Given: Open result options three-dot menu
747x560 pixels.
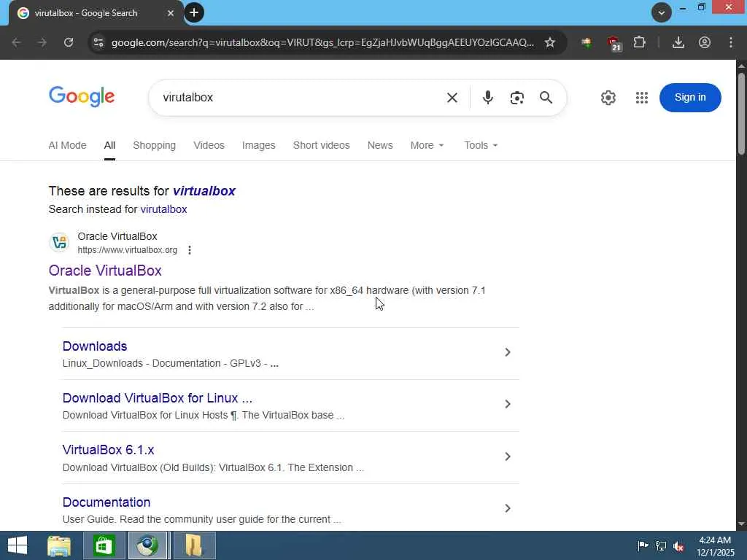Looking at the screenshot, I should pos(190,250).
